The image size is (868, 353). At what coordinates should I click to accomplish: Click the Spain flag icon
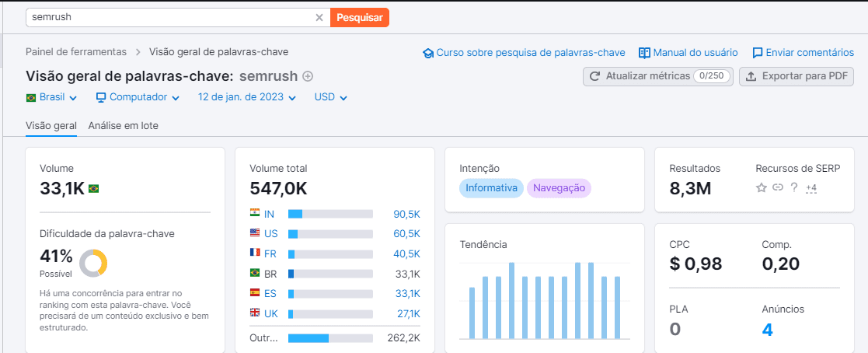255,292
